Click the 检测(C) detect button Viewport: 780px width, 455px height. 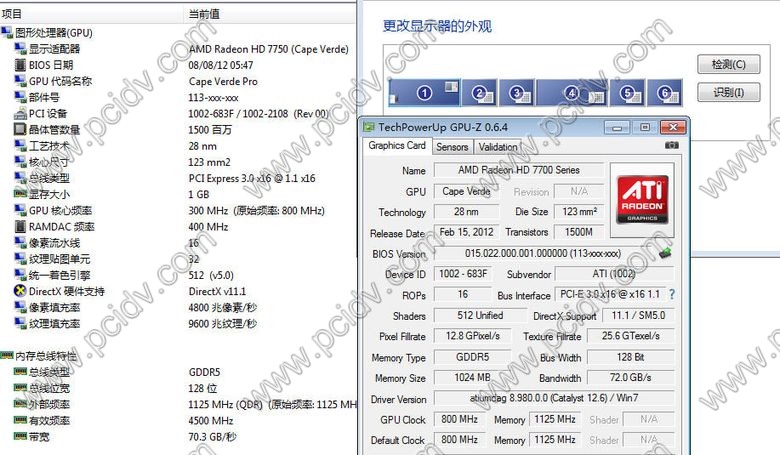point(729,64)
